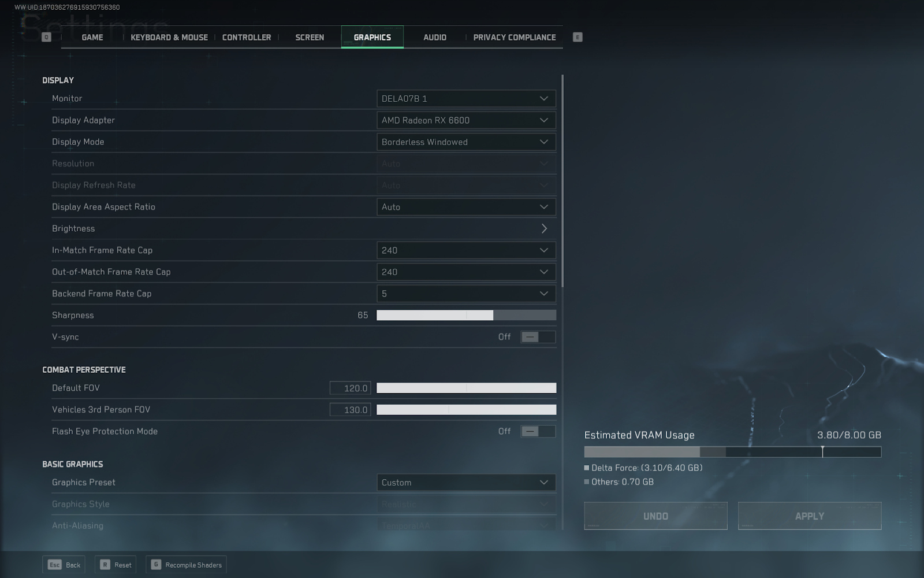
Task: Click the R Reset key icon
Action: click(x=105, y=565)
